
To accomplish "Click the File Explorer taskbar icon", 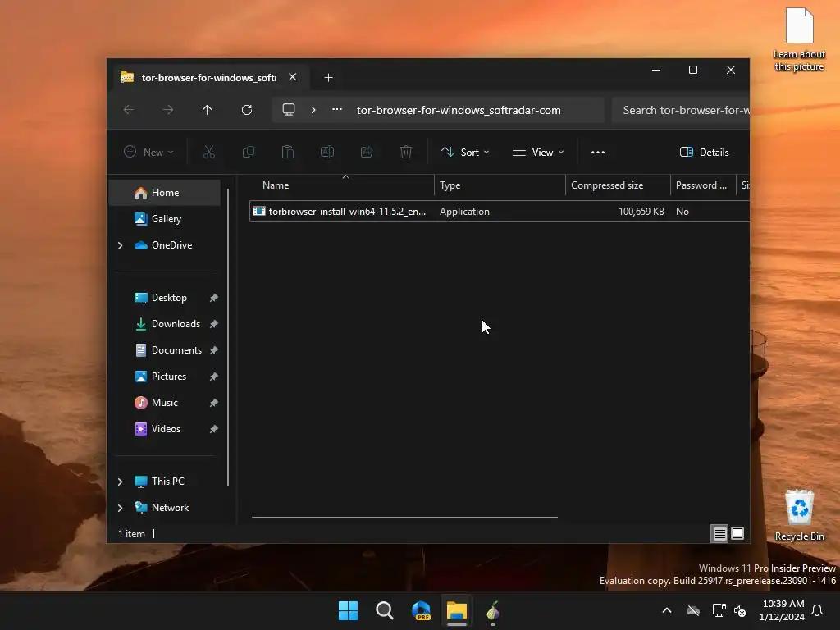I will coord(457,610).
